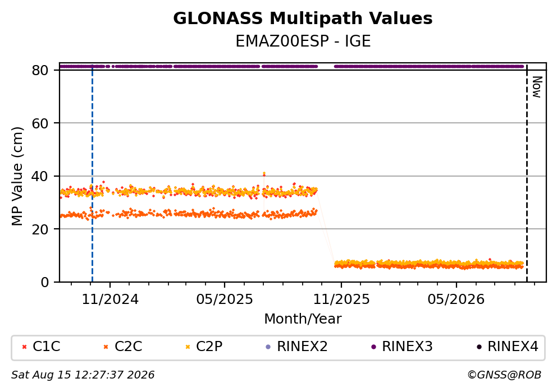
Task: Select the C1C legend label
Action: click(x=46, y=347)
